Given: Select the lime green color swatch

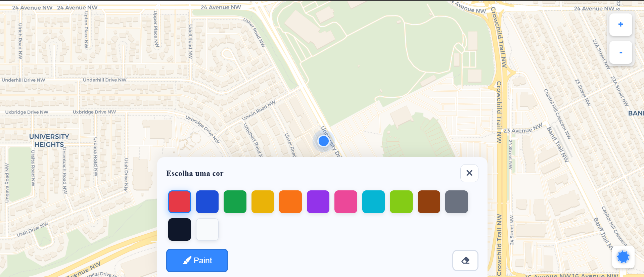Looking at the screenshot, I should pyautogui.click(x=401, y=202).
